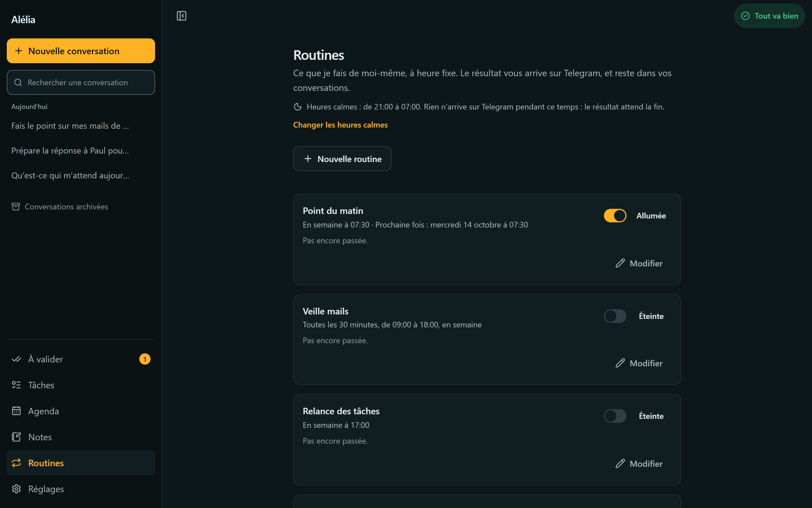Click pencil icon in Relance des tâches card
The height and width of the screenshot is (508, 812).
[x=620, y=464]
